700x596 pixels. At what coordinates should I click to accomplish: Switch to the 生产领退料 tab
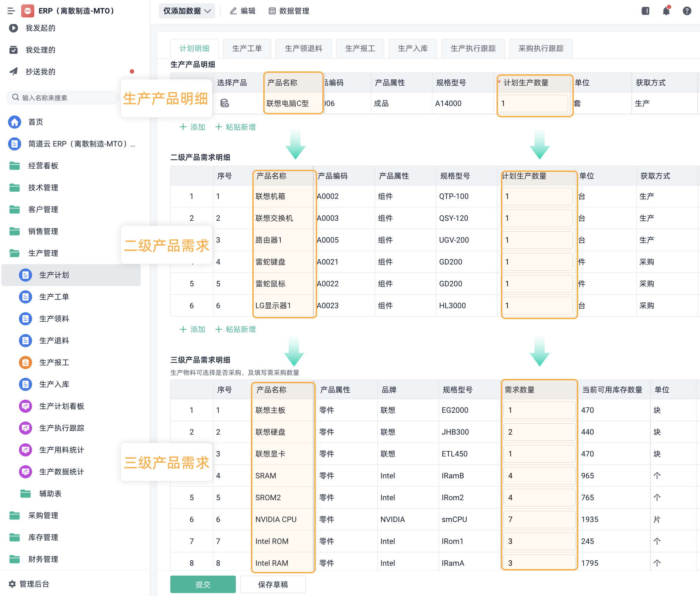(x=304, y=48)
